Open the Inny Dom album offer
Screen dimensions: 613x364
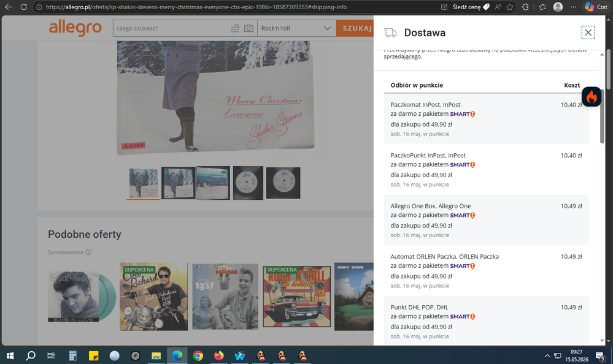click(x=354, y=297)
